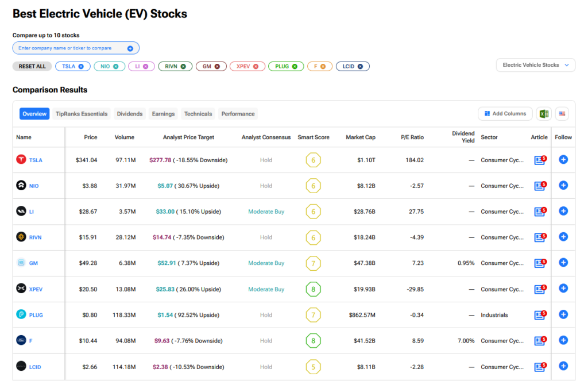Click the Add Columns button

(505, 114)
